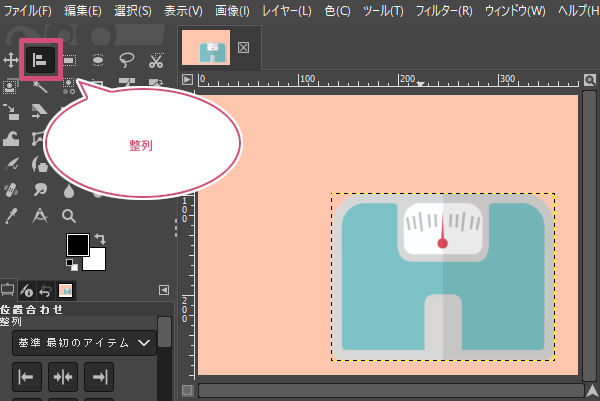
Task: Select the Color Picker eyedropper tool
Action: (11, 215)
